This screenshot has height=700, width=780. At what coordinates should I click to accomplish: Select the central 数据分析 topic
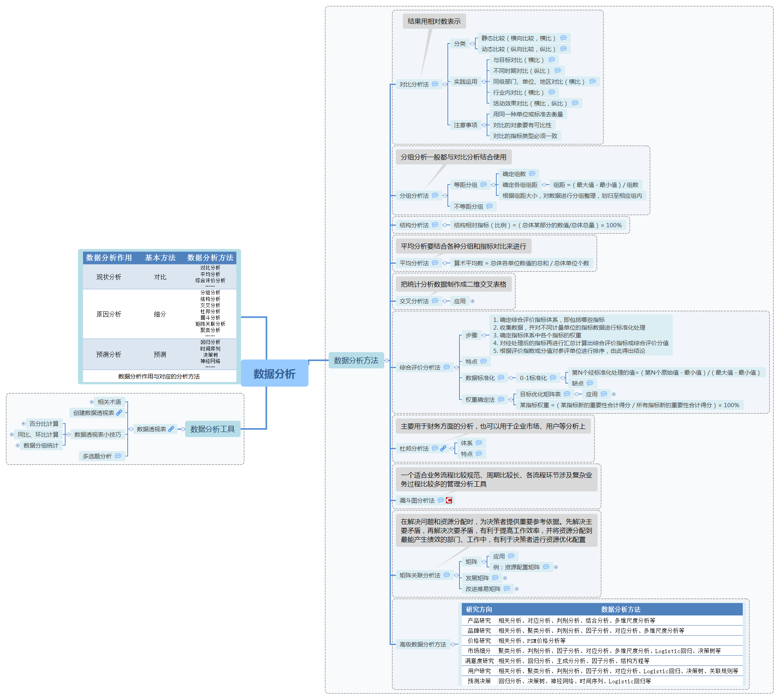274,374
